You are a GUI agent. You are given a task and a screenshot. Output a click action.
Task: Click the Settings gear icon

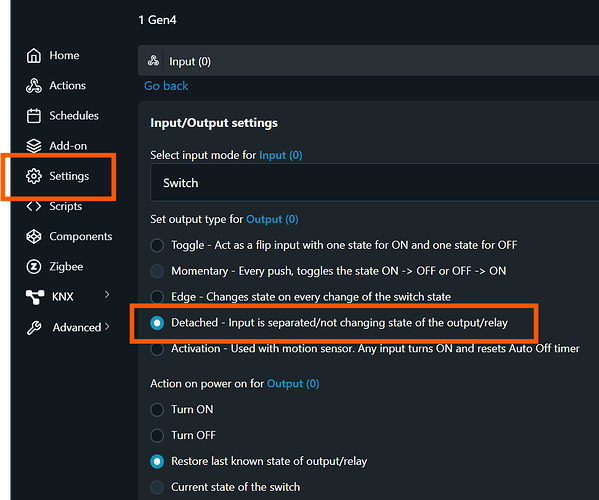(x=34, y=176)
